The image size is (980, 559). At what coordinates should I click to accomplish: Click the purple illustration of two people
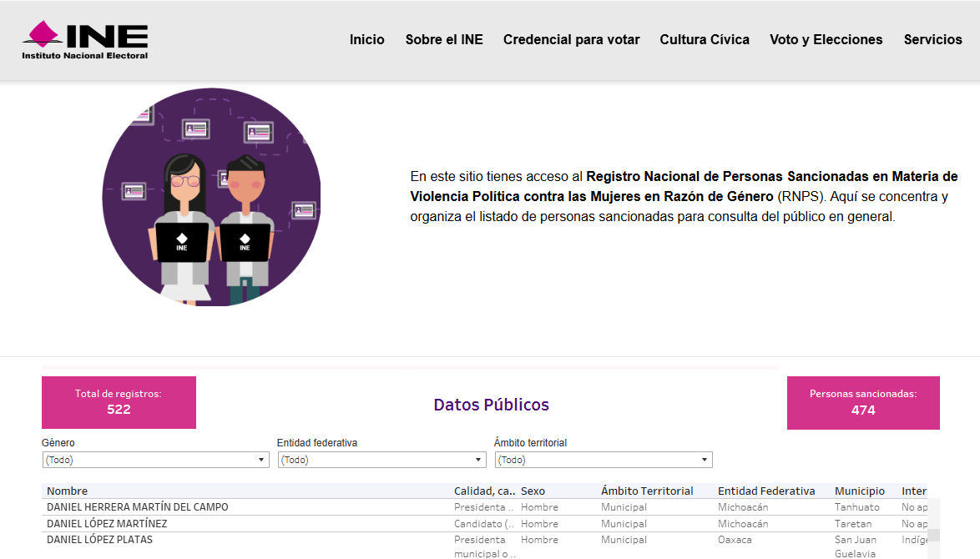[211, 197]
